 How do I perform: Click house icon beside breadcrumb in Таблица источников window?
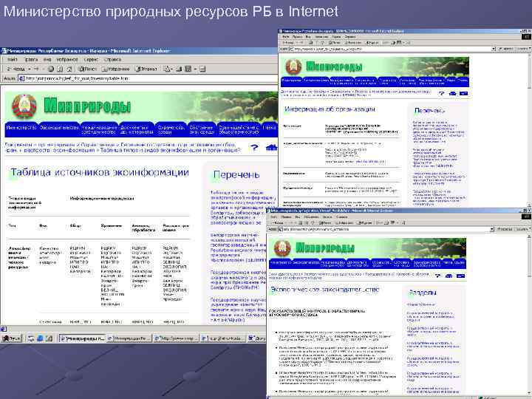[x=271, y=148]
